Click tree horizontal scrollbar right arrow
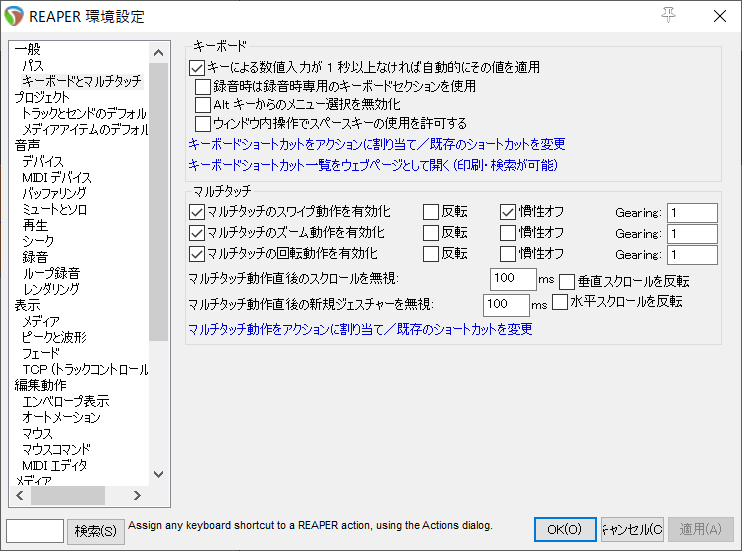 click(137, 496)
